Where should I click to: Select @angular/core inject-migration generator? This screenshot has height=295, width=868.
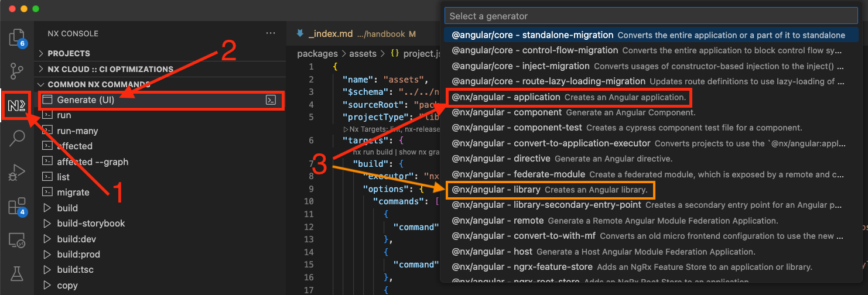[651, 66]
